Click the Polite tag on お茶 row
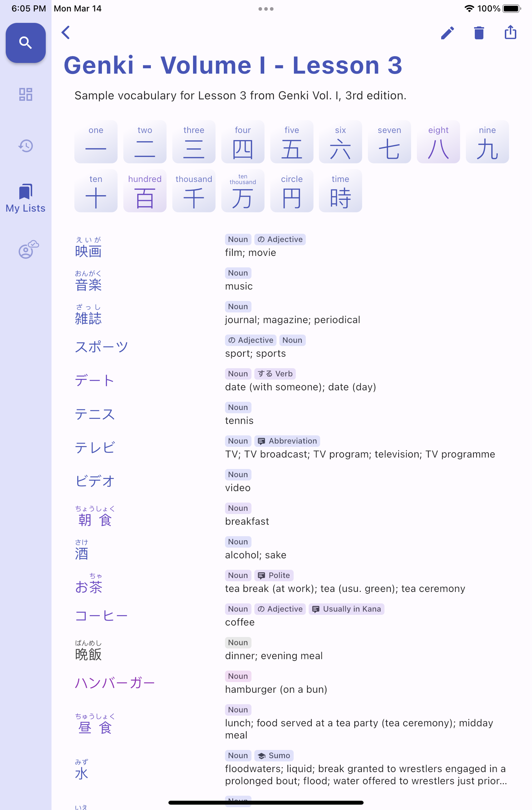Screen dimensions: 532x810 [274, 576]
